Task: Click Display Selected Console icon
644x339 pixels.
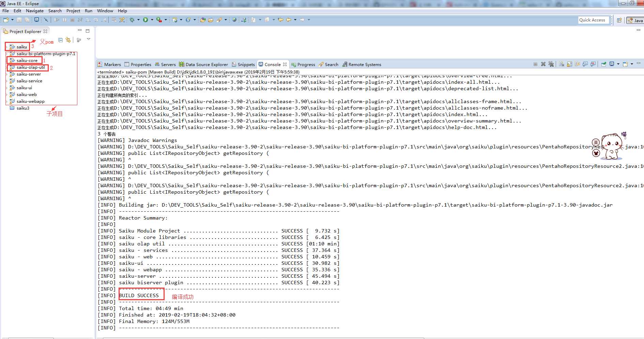Action: (612, 64)
